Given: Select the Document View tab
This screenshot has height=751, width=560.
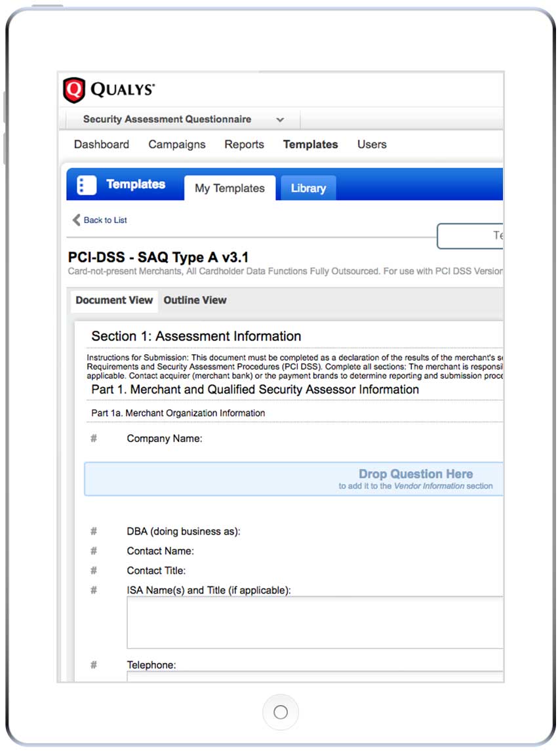Looking at the screenshot, I should click(x=113, y=300).
